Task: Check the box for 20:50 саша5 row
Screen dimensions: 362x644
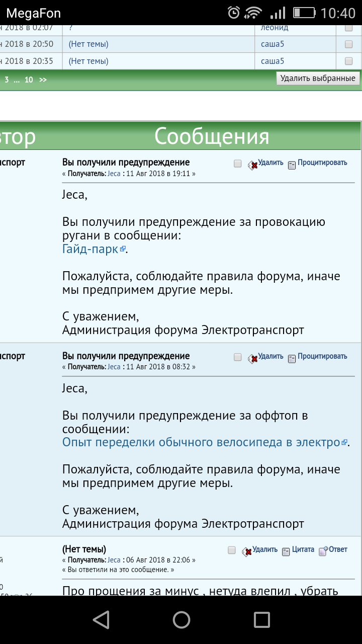Action: coord(348,44)
